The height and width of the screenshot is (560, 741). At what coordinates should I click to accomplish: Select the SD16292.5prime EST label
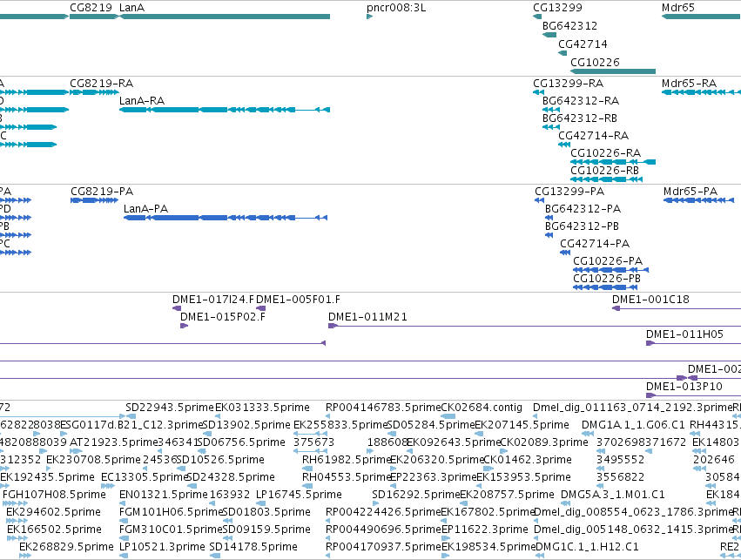point(416,495)
